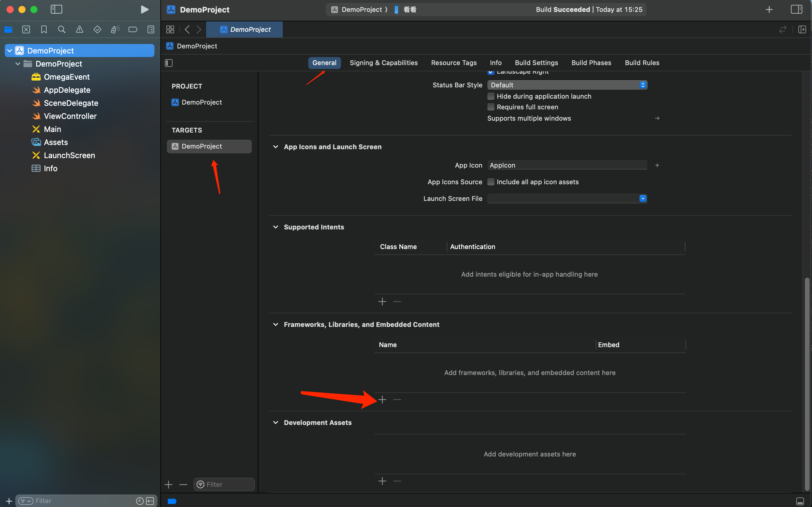Collapse Frameworks, Libraries, and Embedded Content
812x507 pixels.
[x=276, y=325]
